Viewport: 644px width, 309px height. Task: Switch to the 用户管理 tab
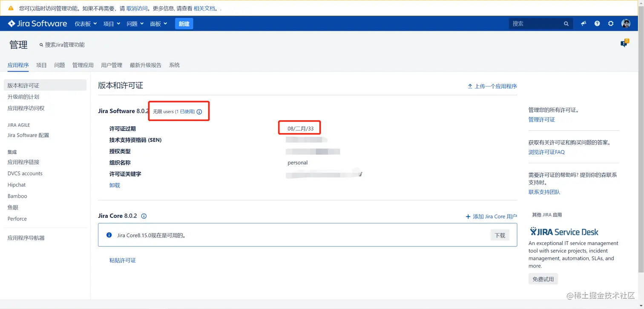(112, 65)
